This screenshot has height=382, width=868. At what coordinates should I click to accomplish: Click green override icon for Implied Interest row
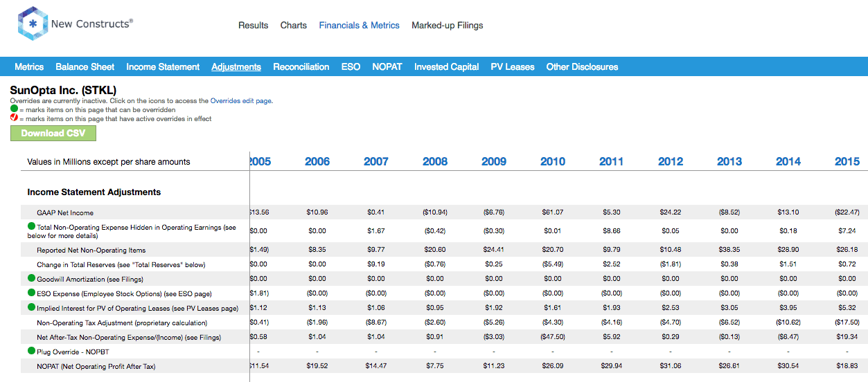coord(31,307)
